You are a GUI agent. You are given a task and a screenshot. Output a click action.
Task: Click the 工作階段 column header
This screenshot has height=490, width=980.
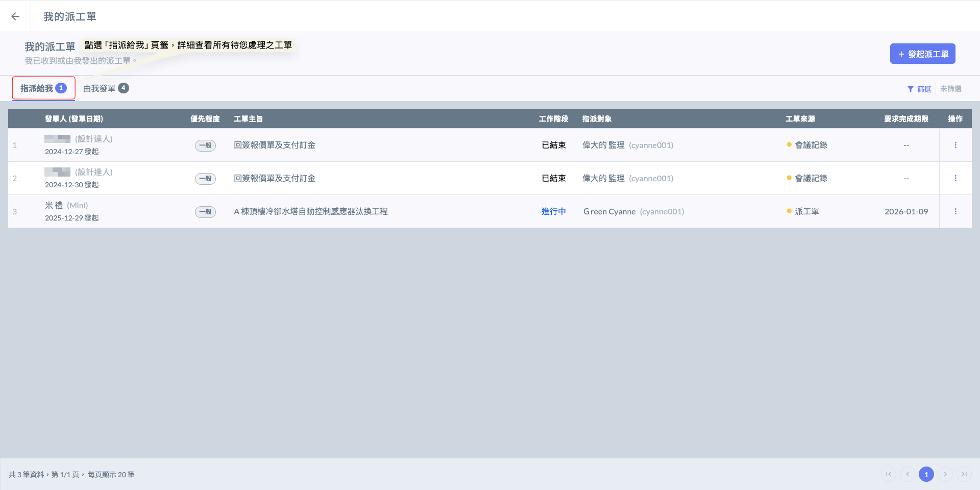(x=553, y=119)
